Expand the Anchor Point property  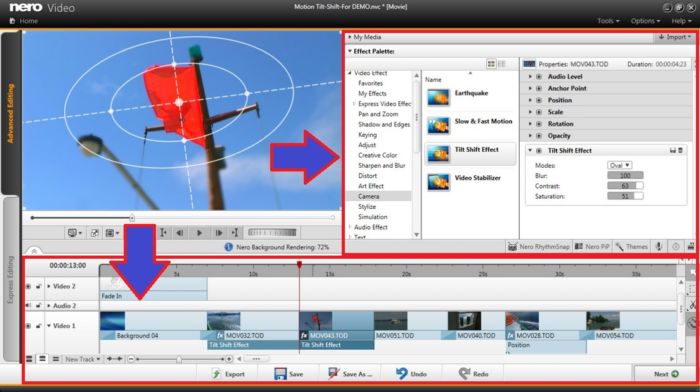click(x=530, y=88)
